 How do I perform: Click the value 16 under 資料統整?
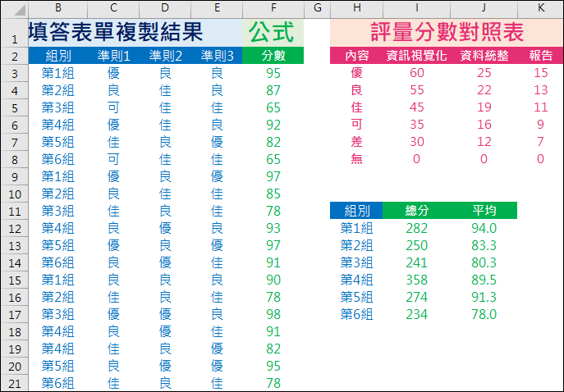click(x=484, y=125)
